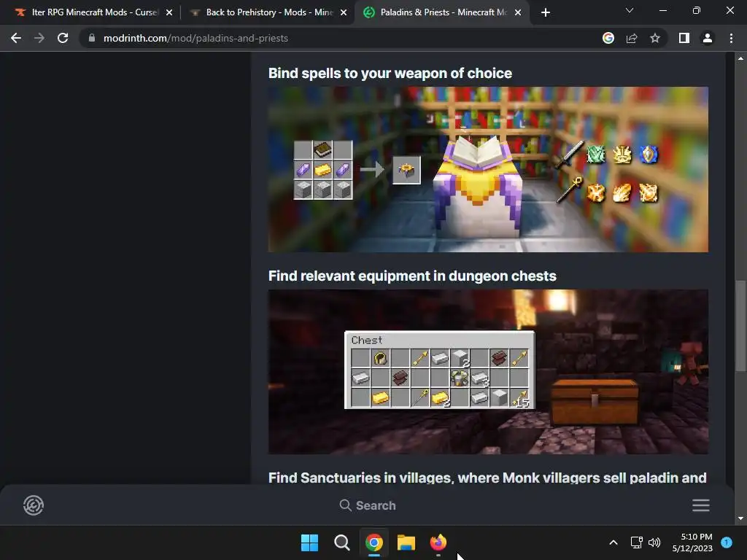This screenshot has width=747, height=560.
Task: Open the dungeon chest loot image
Action: (488, 372)
